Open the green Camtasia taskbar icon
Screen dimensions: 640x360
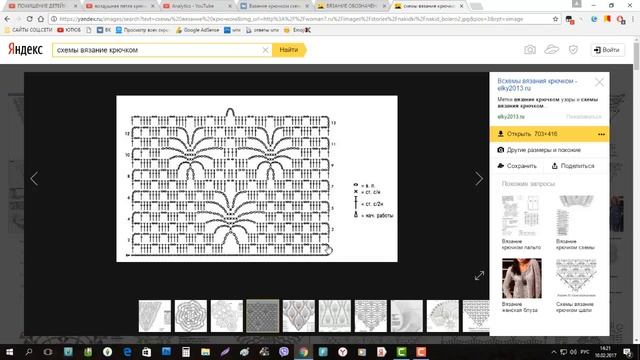[x=401, y=352]
